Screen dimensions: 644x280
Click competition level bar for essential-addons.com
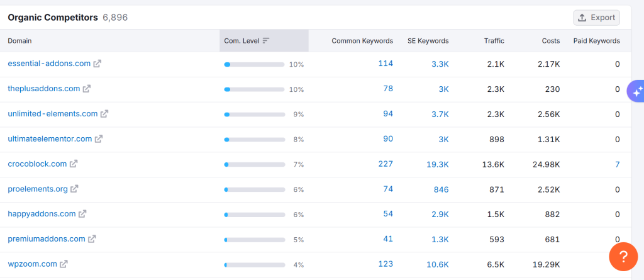[254, 64]
